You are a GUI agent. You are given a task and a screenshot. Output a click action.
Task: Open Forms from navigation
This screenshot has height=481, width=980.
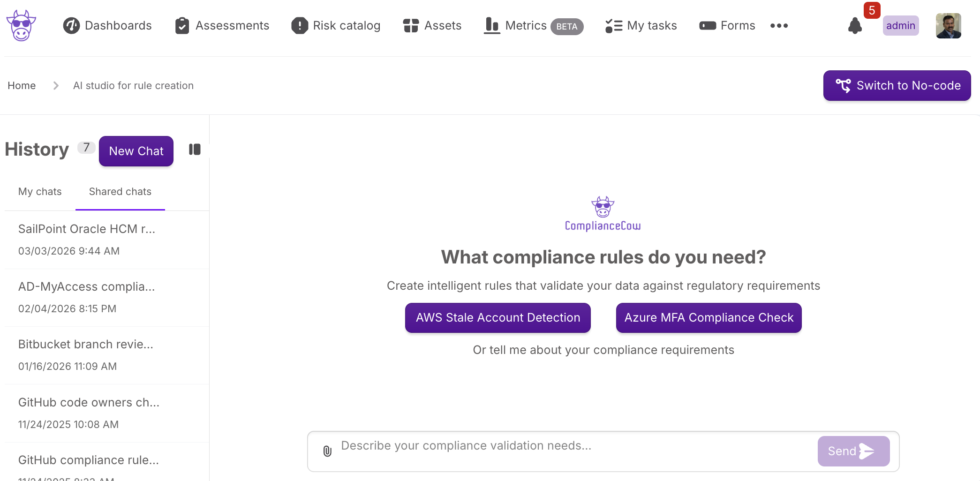tap(727, 26)
